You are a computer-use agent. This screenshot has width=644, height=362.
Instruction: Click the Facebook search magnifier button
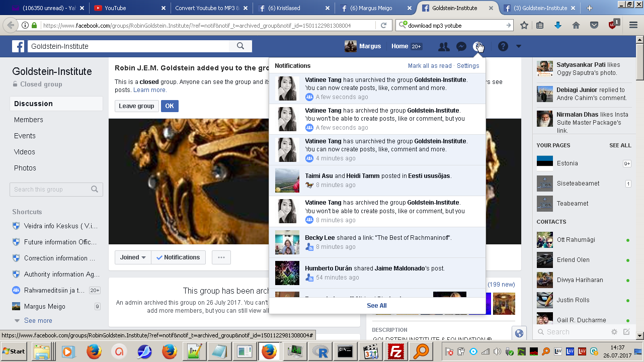pyautogui.click(x=240, y=46)
